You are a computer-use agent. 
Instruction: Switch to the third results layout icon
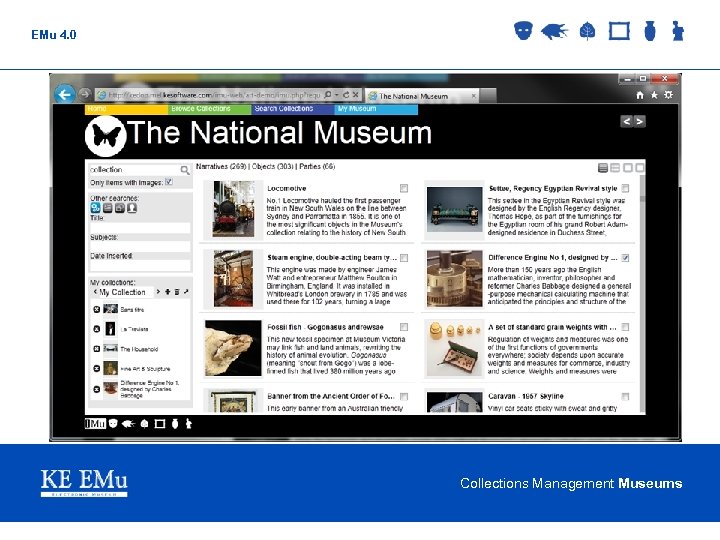pyautogui.click(x=628, y=168)
